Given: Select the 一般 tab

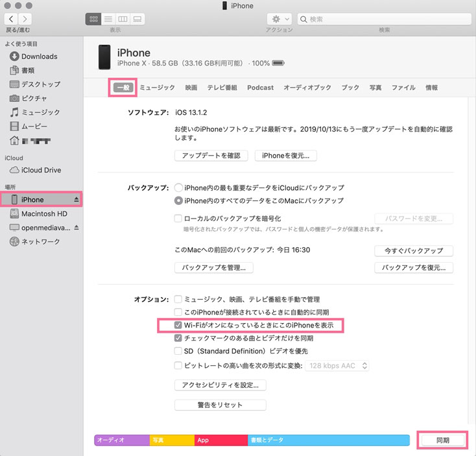Looking at the screenshot, I should (x=123, y=88).
